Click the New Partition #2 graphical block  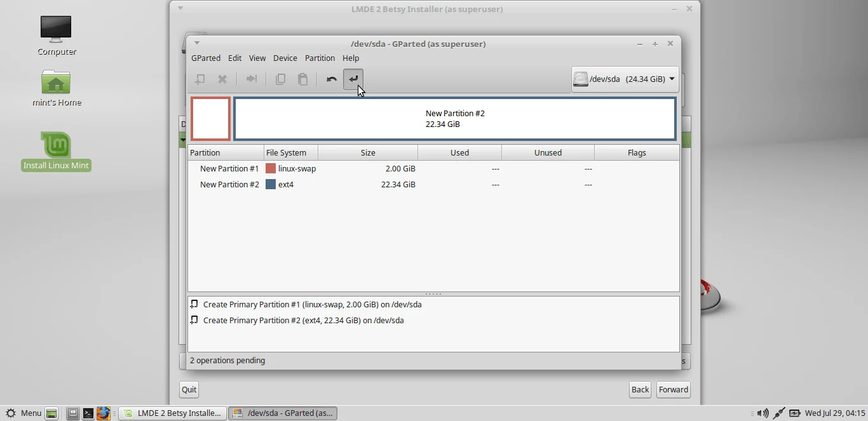point(455,119)
